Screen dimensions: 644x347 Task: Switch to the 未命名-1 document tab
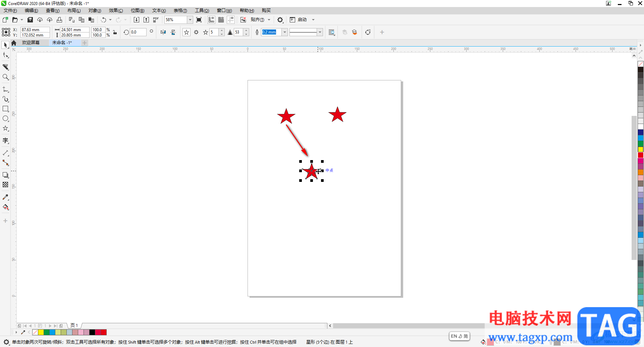(x=62, y=43)
